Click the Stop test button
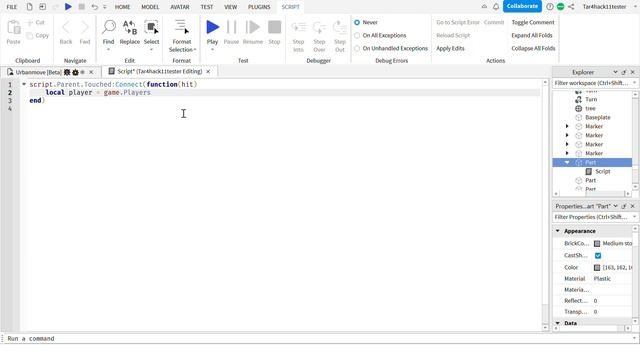Viewport: 640px width, 360px height. [274, 27]
